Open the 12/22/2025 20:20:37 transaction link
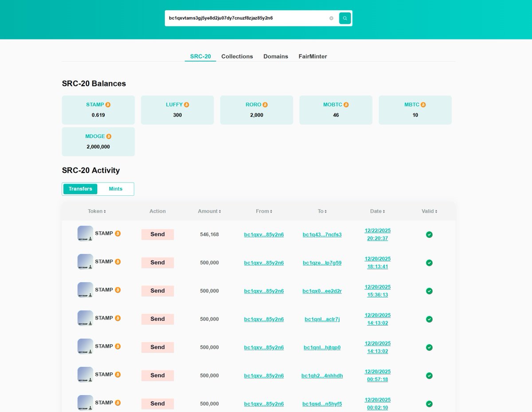The width and height of the screenshot is (532, 412). tap(378, 234)
